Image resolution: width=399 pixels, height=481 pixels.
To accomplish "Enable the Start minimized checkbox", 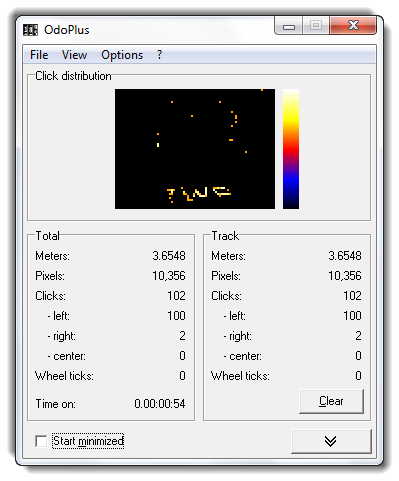I will pos(41,441).
